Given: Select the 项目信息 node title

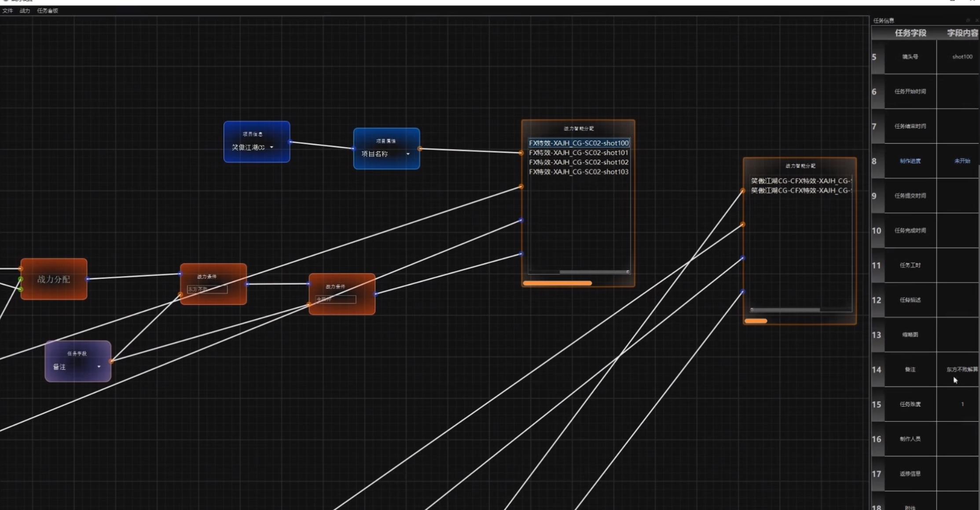Looking at the screenshot, I should [253, 134].
